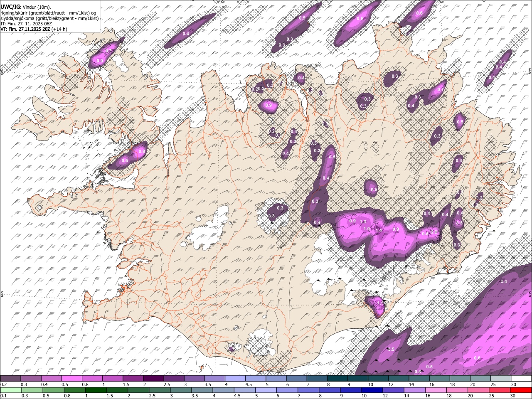
Task: Click the royal blue 8 rain legend swatch
Action: tap(330, 390)
